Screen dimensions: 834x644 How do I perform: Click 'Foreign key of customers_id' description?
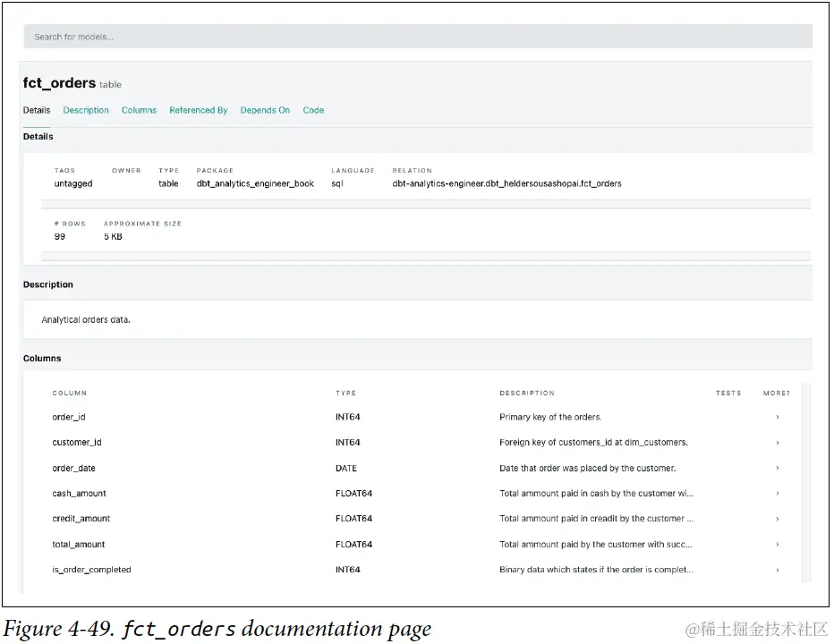(593, 443)
